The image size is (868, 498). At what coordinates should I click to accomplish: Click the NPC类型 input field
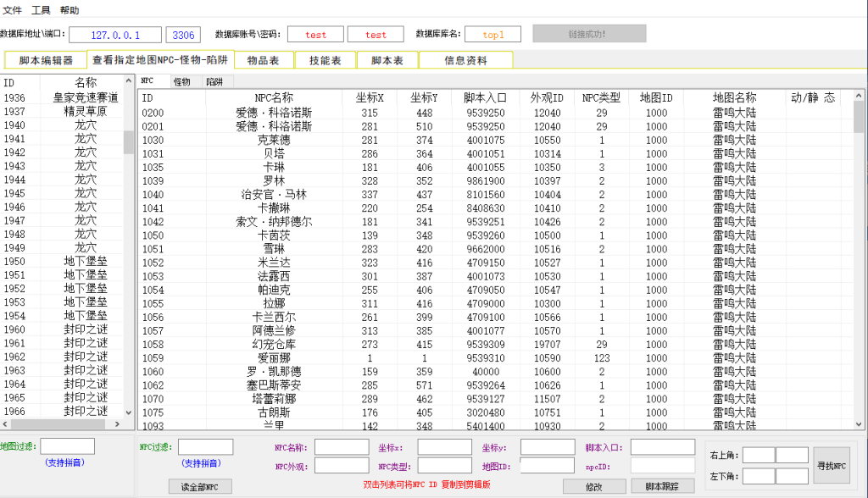coord(444,465)
